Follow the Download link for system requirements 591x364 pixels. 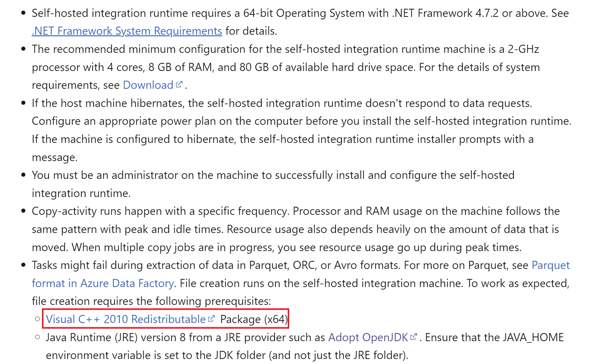(148, 85)
